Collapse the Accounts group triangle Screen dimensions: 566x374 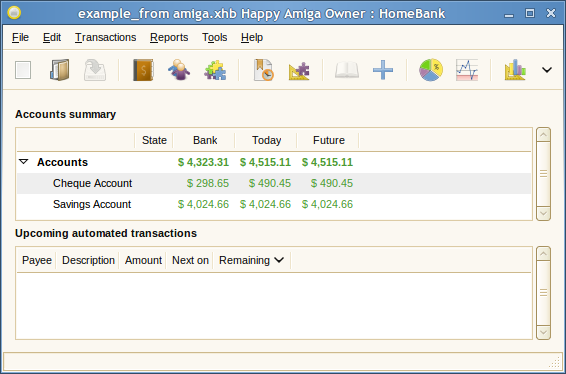(24, 162)
